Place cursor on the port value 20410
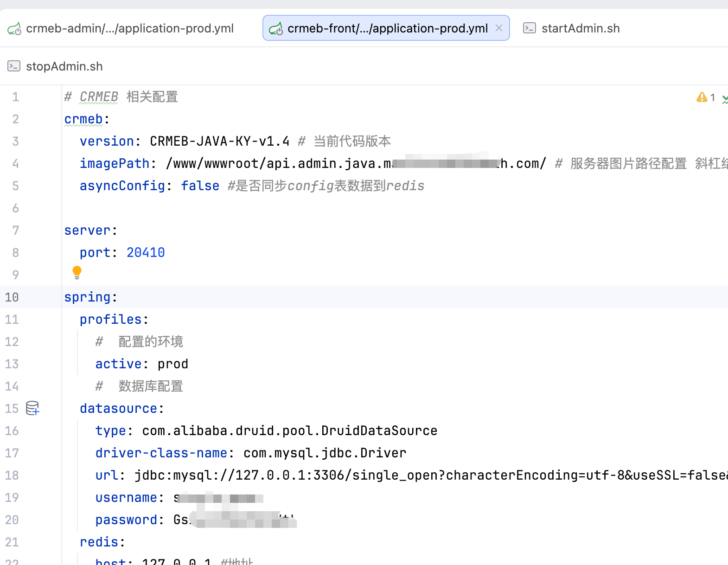 point(146,253)
